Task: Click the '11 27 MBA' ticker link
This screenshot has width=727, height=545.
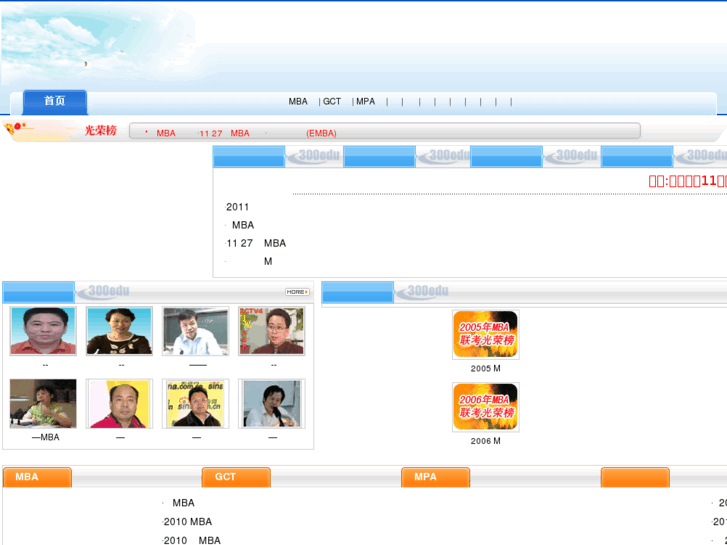Action: pyautogui.click(x=224, y=134)
